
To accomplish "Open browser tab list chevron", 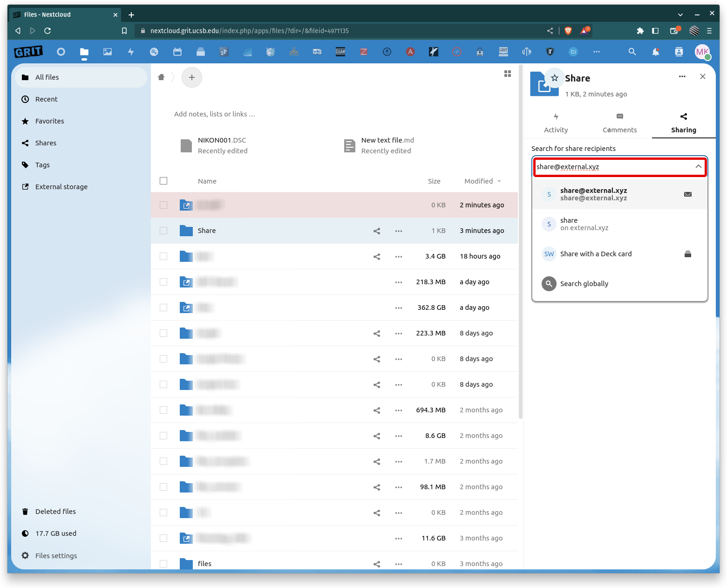I will [x=680, y=14].
